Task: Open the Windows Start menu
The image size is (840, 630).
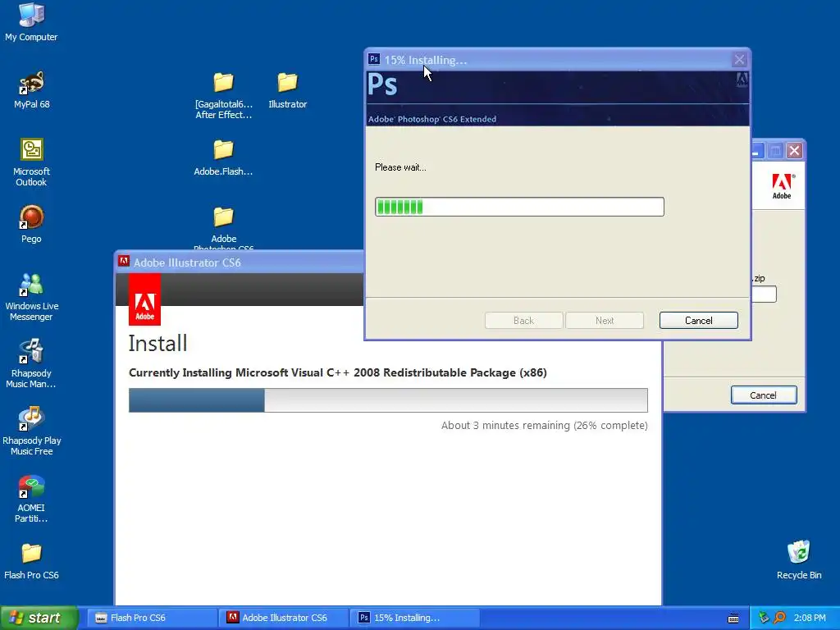Action: [x=39, y=618]
